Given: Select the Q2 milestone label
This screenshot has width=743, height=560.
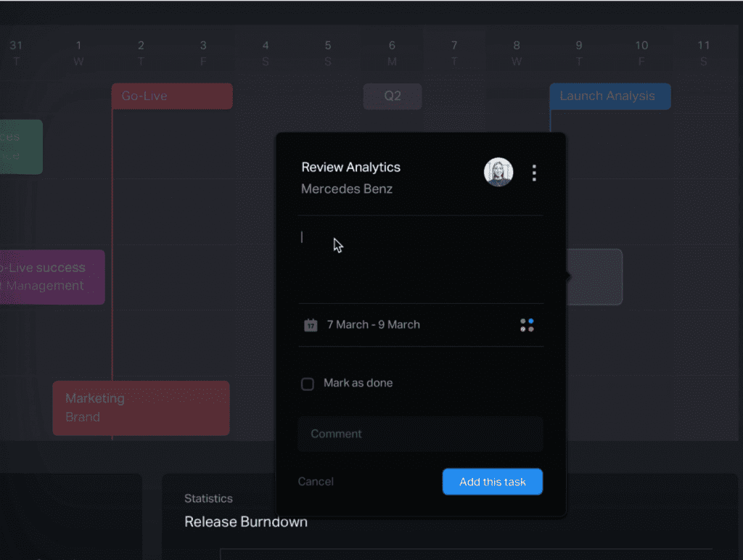Looking at the screenshot, I should point(393,96).
